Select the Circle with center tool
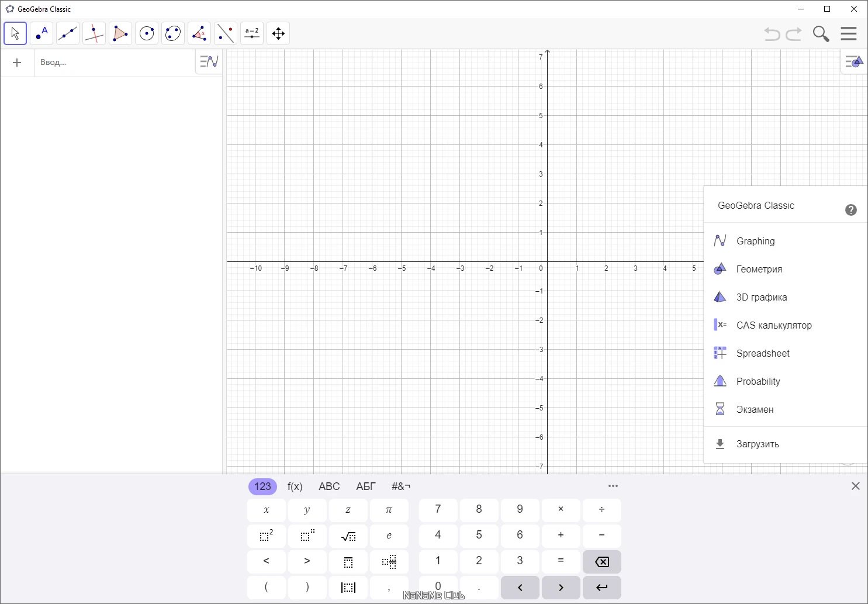Screen dimensions: 868x604 pyautogui.click(x=147, y=33)
